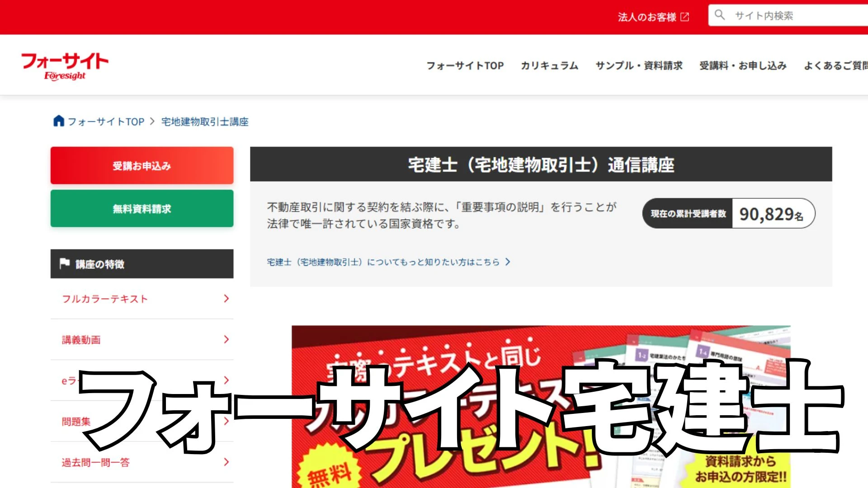Click the red 受講お申込み button

pos(142,165)
